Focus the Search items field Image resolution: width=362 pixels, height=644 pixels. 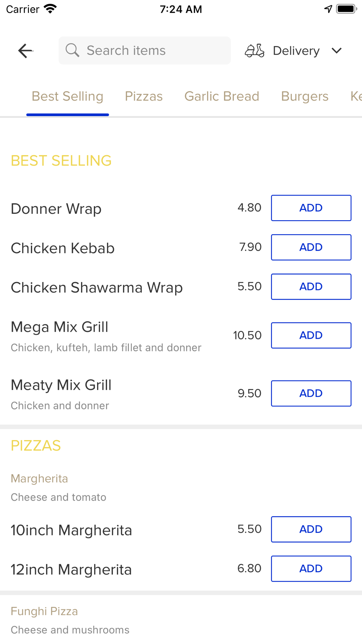(x=152, y=50)
